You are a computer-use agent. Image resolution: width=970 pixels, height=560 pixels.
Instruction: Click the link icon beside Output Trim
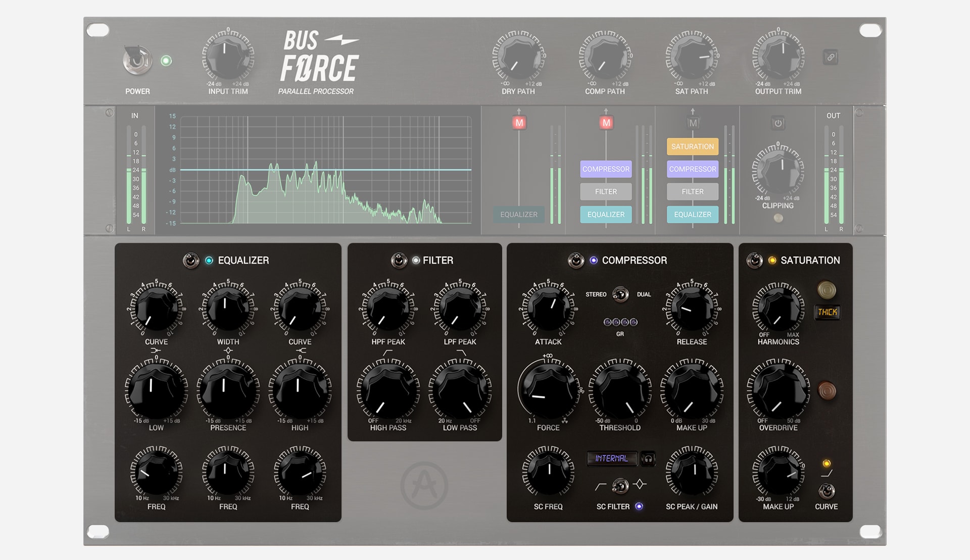tap(831, 57)
